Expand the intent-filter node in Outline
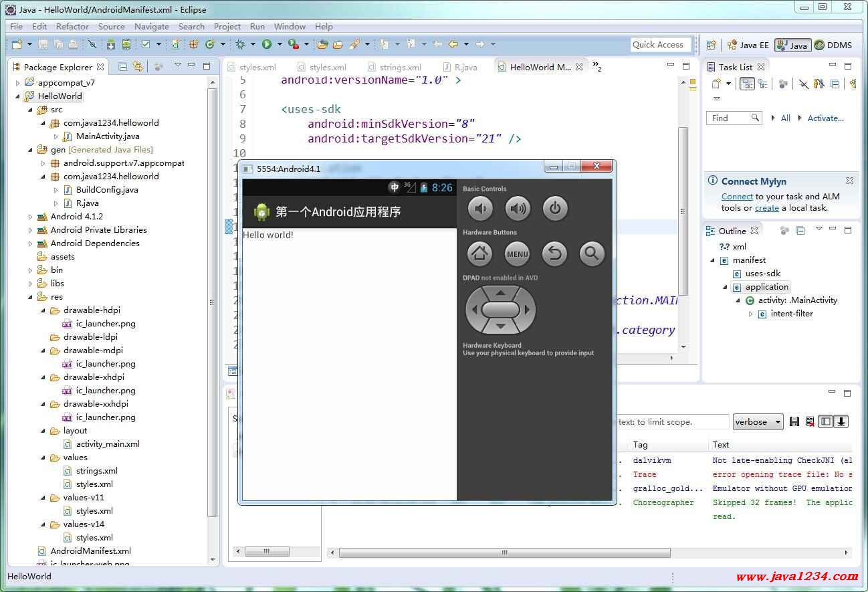This screenshot has width=868, height=592. click(x=750, y=314)
